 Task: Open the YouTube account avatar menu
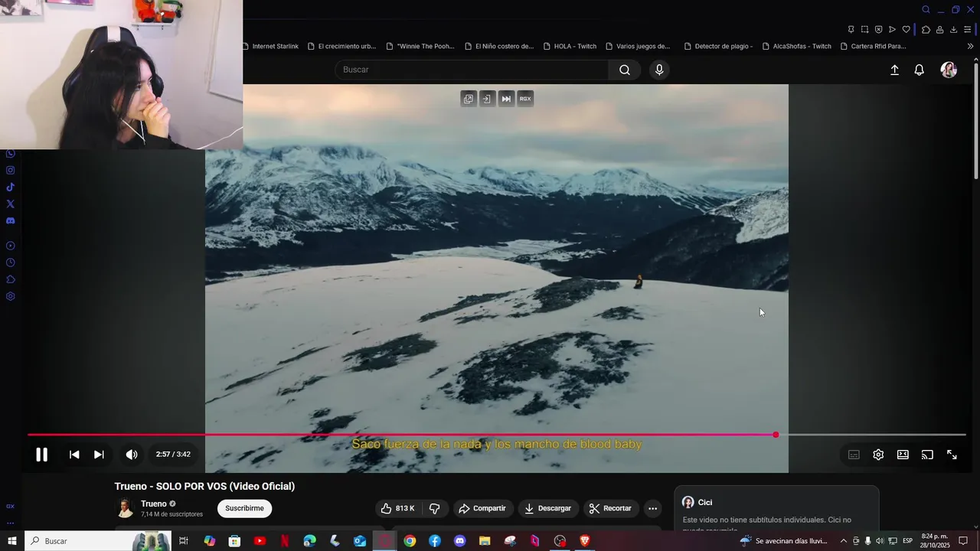(949, 70)
